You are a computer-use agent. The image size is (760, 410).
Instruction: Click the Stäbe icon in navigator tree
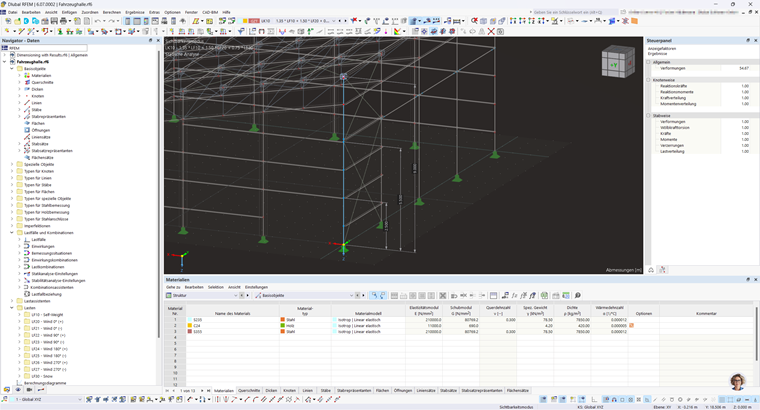(x=27, y=109)
